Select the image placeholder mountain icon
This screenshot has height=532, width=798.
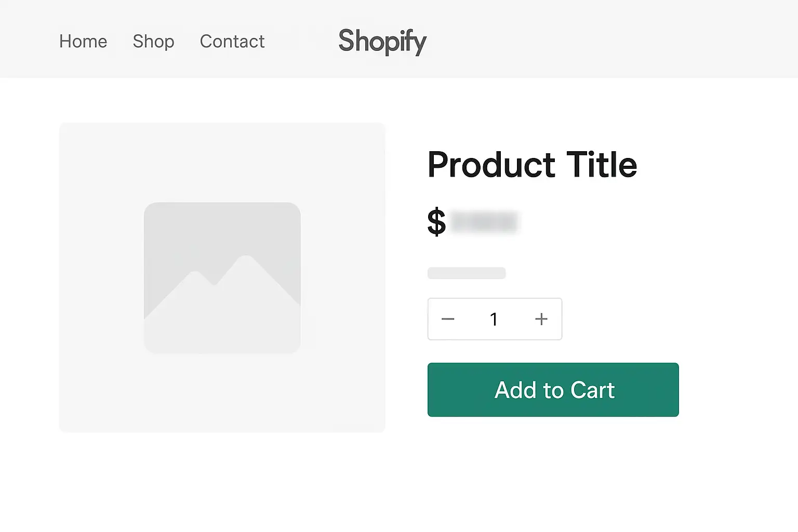pos(222,275)
